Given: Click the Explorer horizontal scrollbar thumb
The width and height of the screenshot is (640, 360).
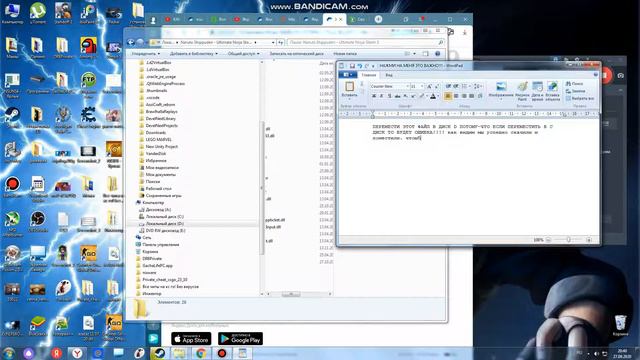Looking at the screenshot, I should pos(291,294).
